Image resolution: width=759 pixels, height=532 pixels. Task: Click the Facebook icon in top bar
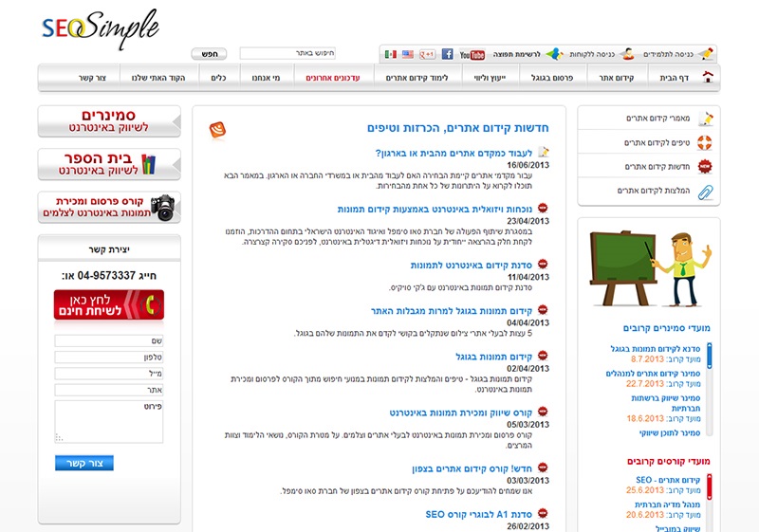click(x=447, y=54)
